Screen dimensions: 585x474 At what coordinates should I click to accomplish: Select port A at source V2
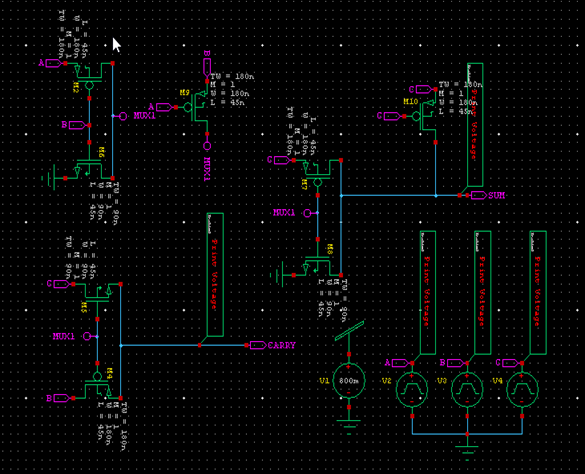[x=400, y=363]
